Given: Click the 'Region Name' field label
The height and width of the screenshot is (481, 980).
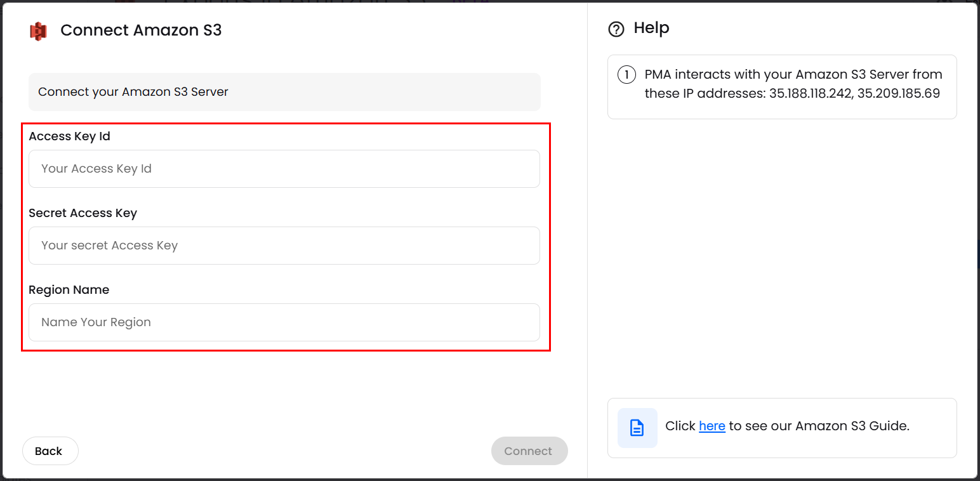Looking at the screenshot, I should 69,290.
